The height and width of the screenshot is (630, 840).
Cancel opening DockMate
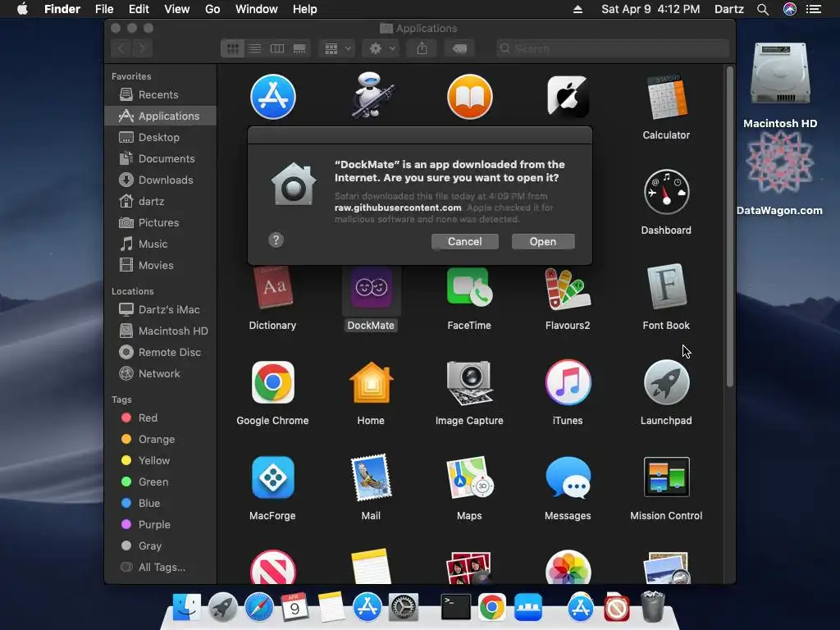tap(464, 242)
